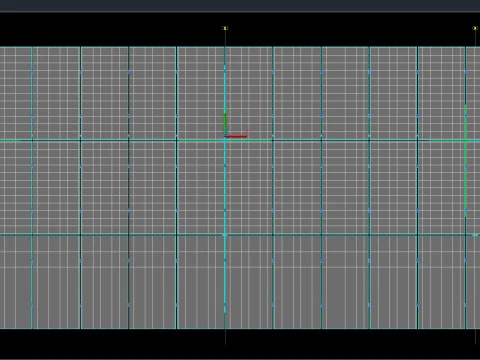Image resolution: width=480 pixels, height=360 pixels.
Task: Click the red X-axis arrow of the coordinate icon
Action: (236, 136)
